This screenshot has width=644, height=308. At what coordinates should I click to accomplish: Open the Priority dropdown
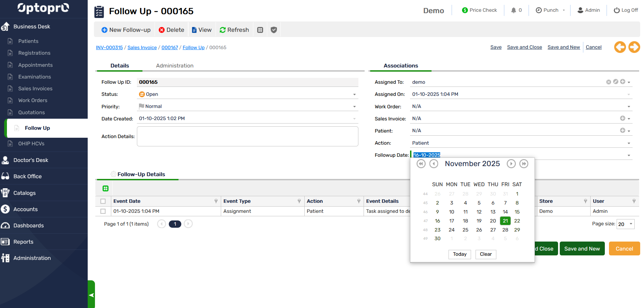354,107
